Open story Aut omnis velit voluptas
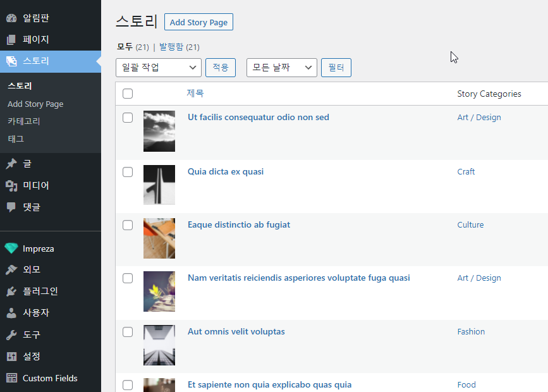This screenshot has height=392, width=548. (236, 331)
